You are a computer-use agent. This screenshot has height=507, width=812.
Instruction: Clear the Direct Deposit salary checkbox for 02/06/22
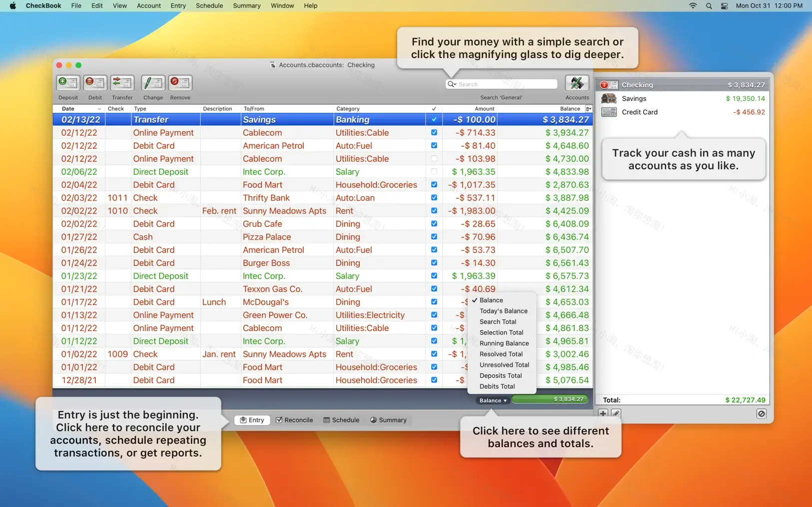point(434,171)
